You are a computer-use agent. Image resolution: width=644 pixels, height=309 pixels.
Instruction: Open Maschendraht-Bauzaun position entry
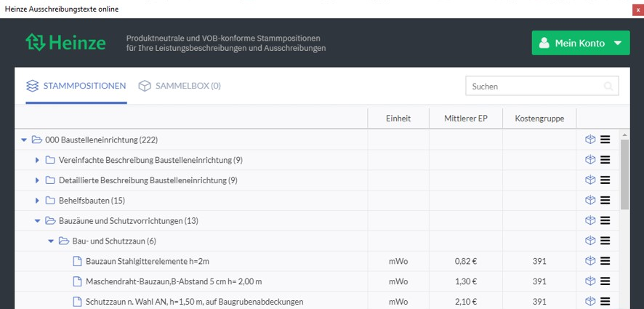click(x=174, y=281)
